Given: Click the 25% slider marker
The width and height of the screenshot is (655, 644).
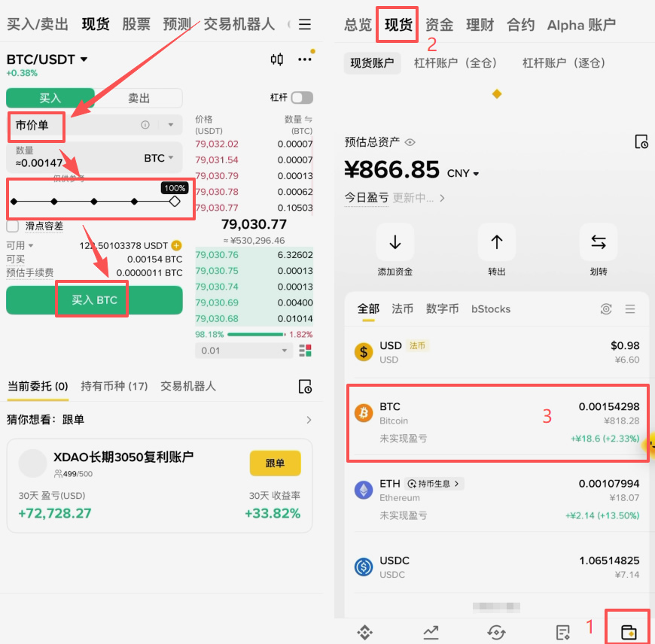Looking at the screenshot, I should (54, 202).
